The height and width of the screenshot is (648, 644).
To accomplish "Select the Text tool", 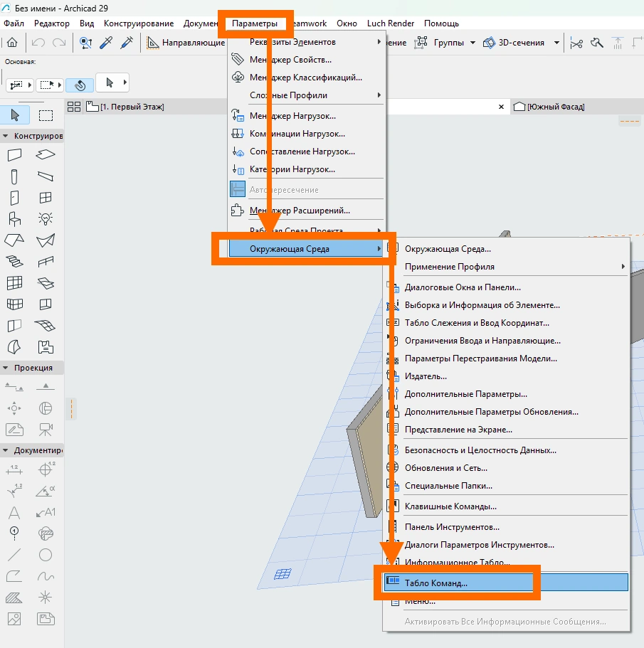I will (14, 512).
